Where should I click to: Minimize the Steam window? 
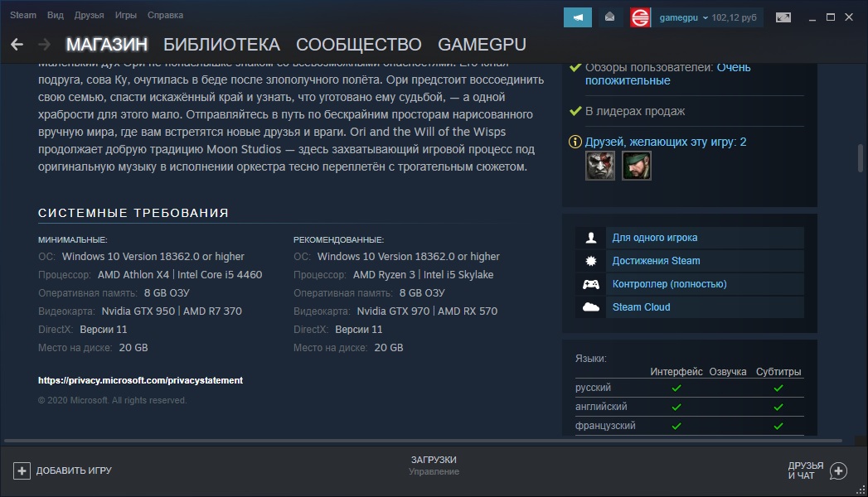click(x=812, y=17)
